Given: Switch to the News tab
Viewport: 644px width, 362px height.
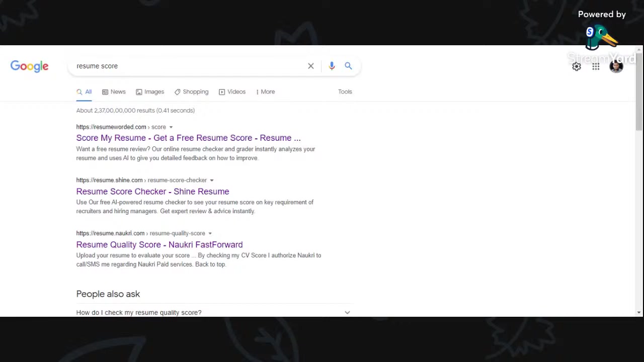Looking at the screenshot, I should 114,92.
